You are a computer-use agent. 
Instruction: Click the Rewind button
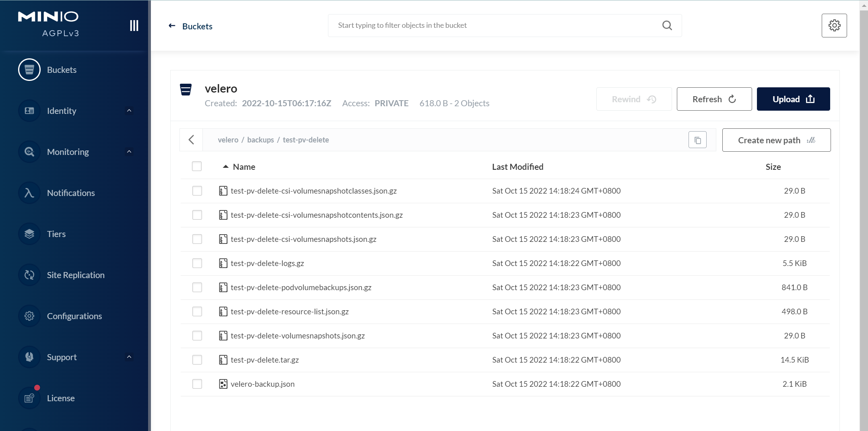tap(634, 99)
